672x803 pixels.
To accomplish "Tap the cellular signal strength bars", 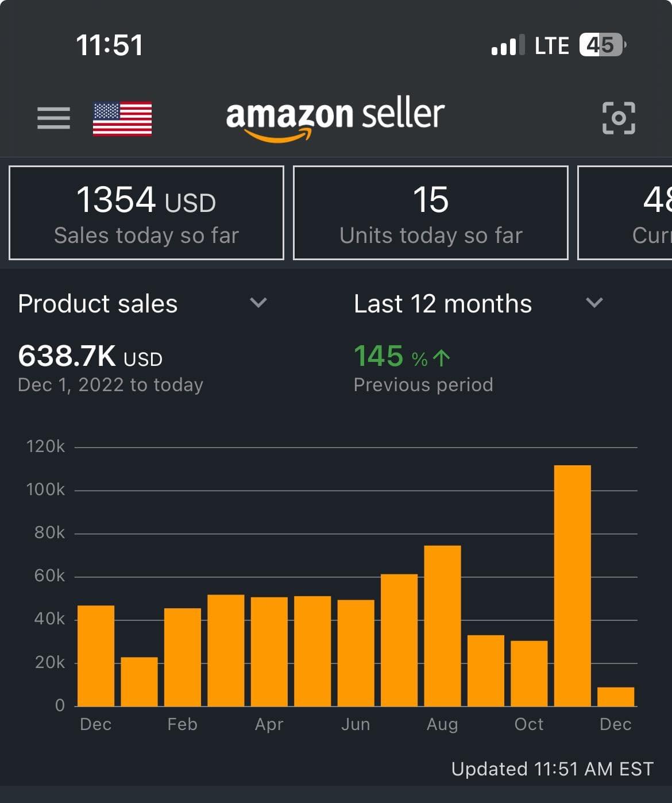I will click(508, 45).
